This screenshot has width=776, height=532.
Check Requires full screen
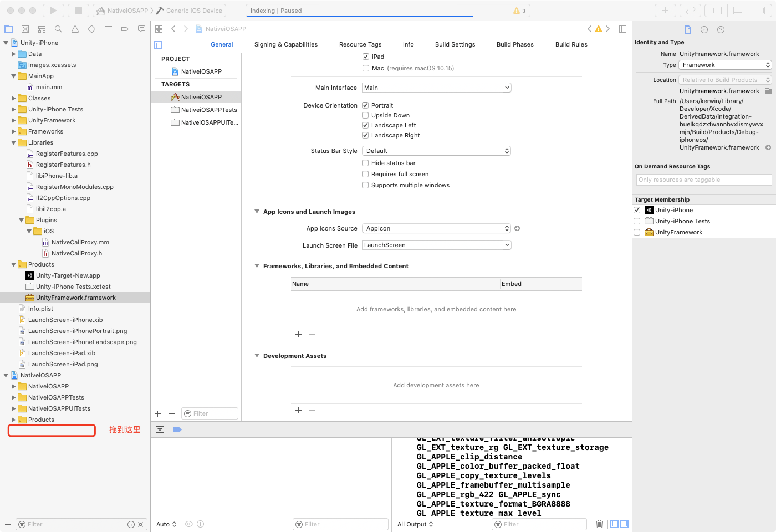click(366, 174)
